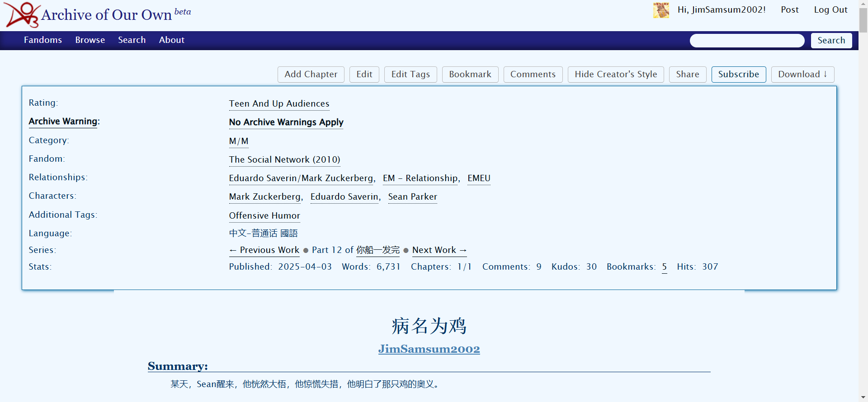The width and height of the screenshot is (868, 402).
Task: Open the Browse menu
Action: (x=90, y=40)
